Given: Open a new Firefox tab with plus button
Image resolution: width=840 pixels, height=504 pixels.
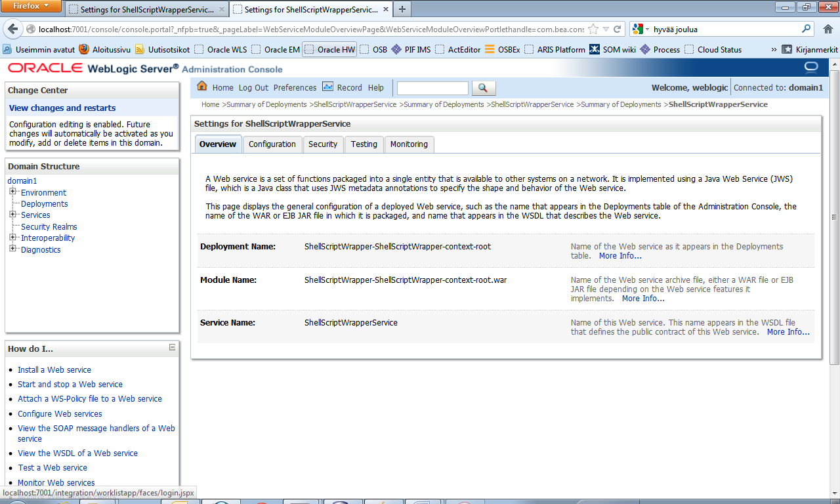Looking at the screenshot, I should click(x=402, y=9).
